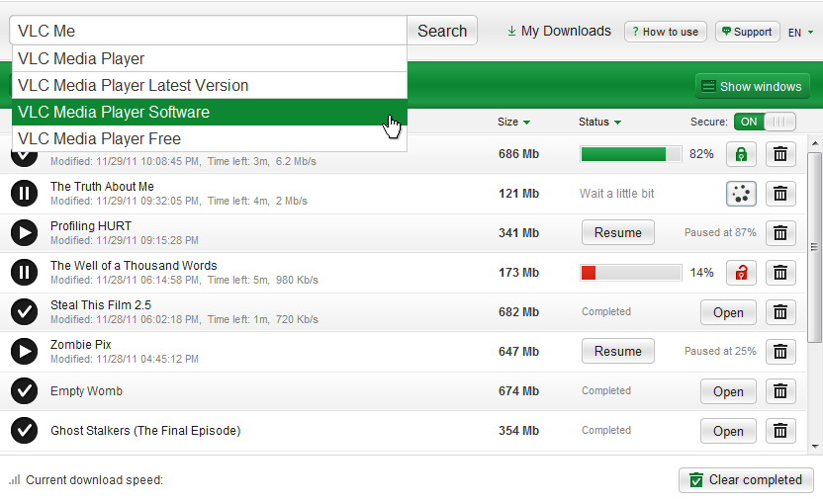823x504 pixels.
Task: Open My Downloads
Action: (x=559, y=32)
